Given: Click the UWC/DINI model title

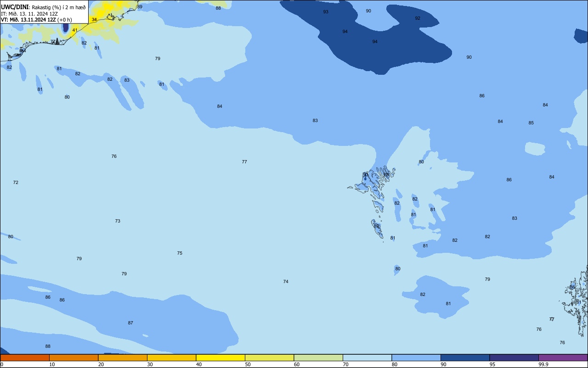Looking at the screenshot, I should click(14, 7).
